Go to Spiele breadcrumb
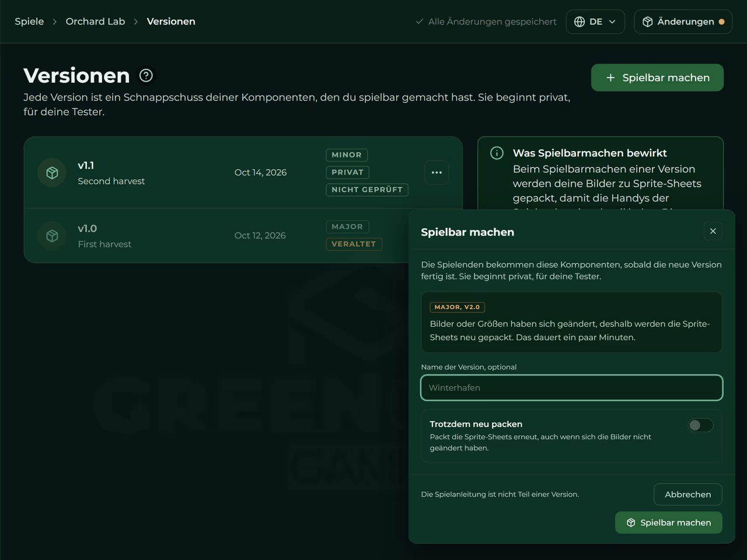The height and width of the screenshot is (560, 747). [29, 22]
